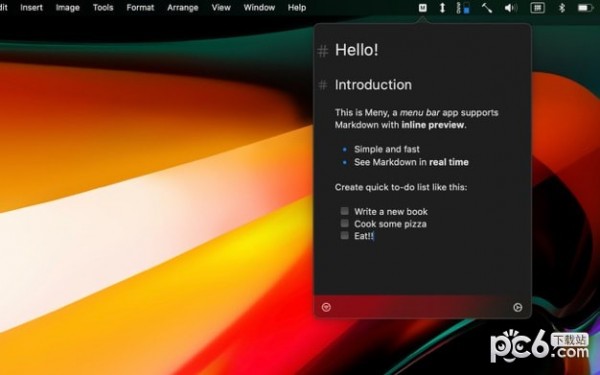
Task: Open the Help menu
Action: pyautogui.click(x=297, y=8)
